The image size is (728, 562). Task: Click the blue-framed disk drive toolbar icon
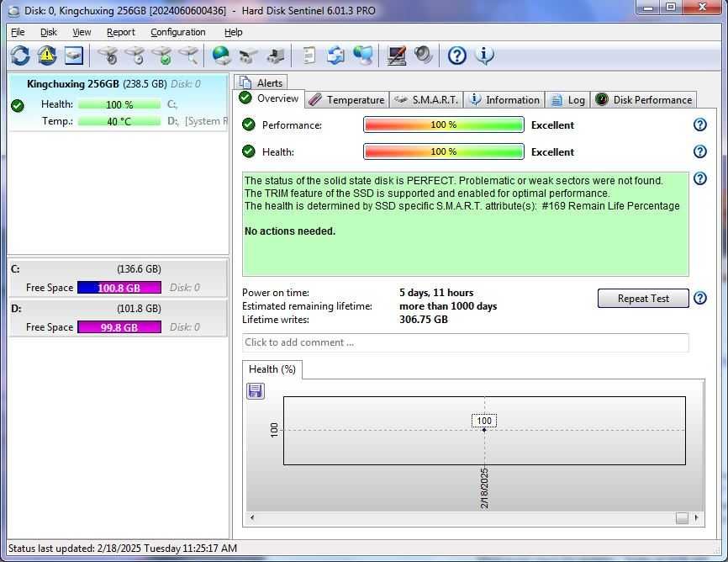pyautogui.click(x=74, y=56)
